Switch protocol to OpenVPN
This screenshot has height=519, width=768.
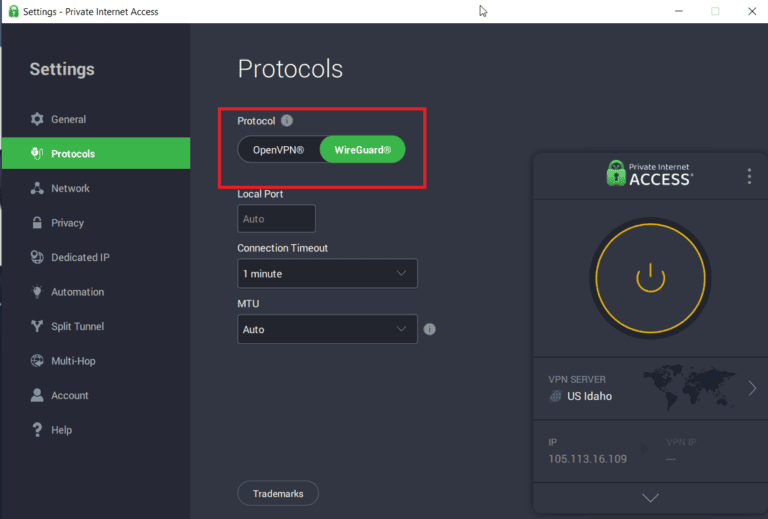pyautogui.click(x=279, y=150)
